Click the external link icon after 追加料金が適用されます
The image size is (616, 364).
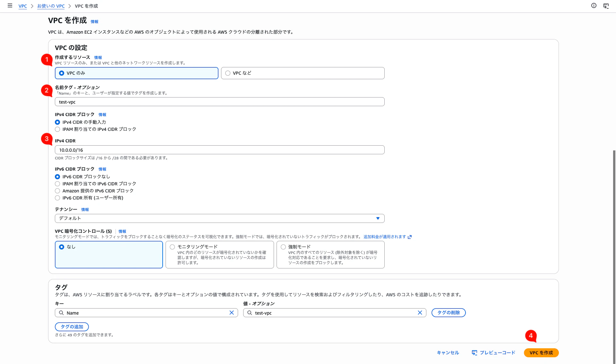coord(410,237)
